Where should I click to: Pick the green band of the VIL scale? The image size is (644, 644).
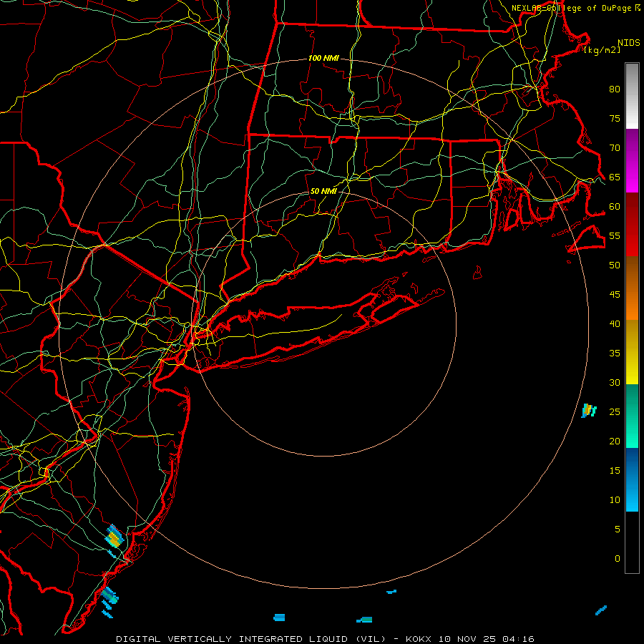[632, 416]
